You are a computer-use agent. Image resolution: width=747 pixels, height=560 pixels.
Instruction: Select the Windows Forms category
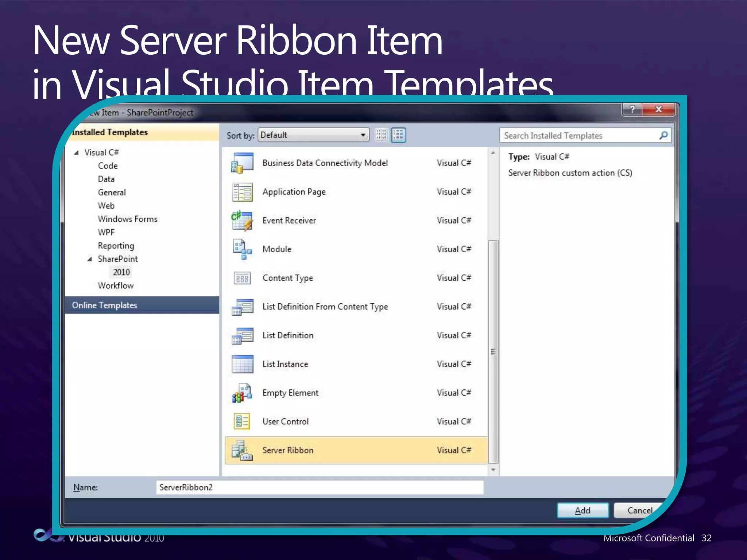tap(128, 219)
